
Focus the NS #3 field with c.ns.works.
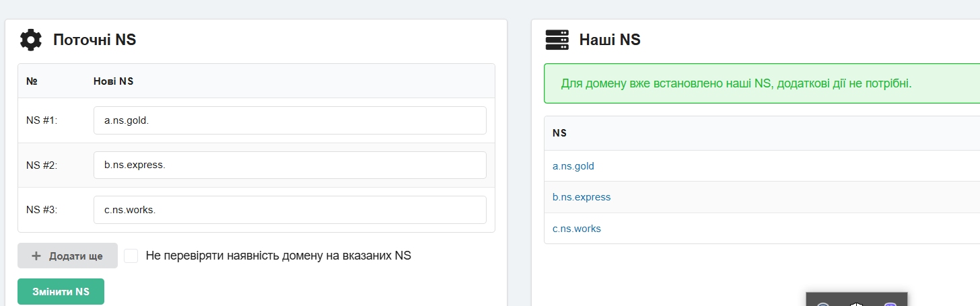(289, 210)
